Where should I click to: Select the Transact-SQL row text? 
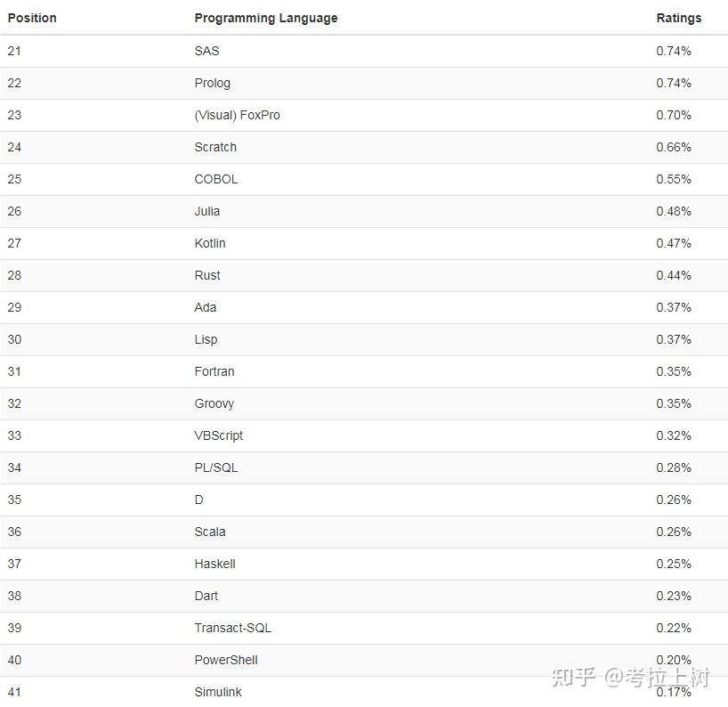233,628
